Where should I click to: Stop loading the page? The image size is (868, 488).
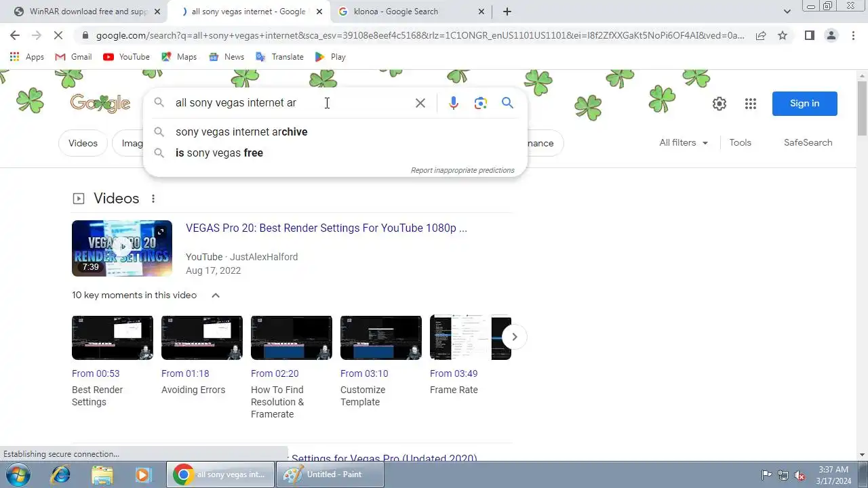(58, 35)
